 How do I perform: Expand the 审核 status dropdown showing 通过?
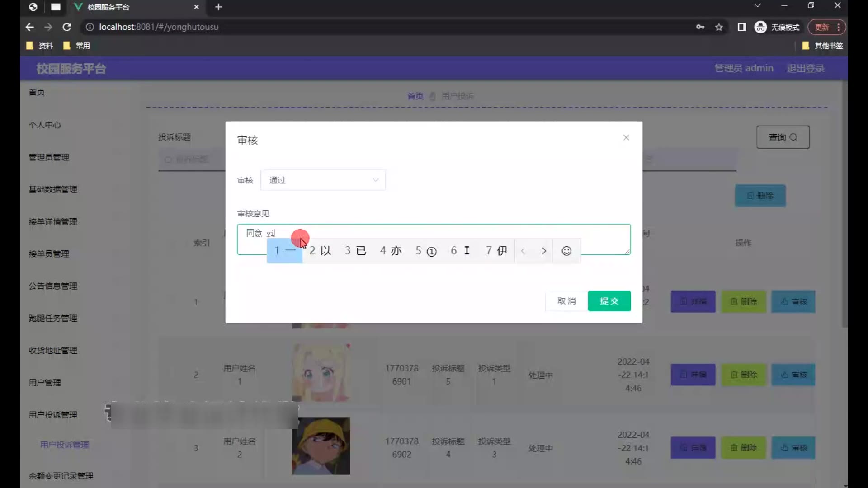(x=323, y=180)
